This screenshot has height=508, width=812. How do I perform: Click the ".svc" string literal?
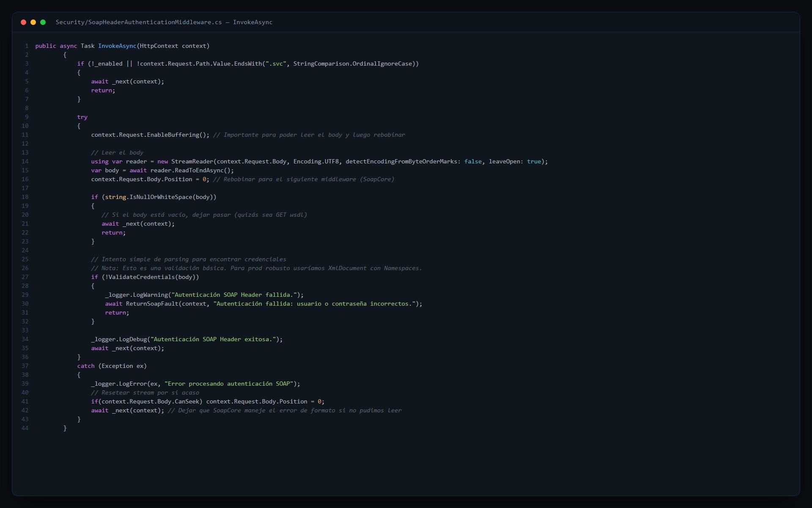(276, 63)
